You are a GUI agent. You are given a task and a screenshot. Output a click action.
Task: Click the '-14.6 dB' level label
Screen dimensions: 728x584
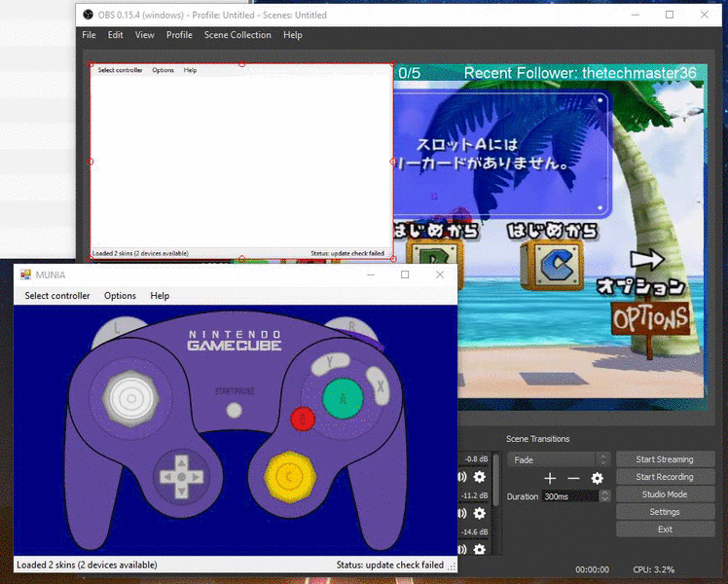point(475,531)
